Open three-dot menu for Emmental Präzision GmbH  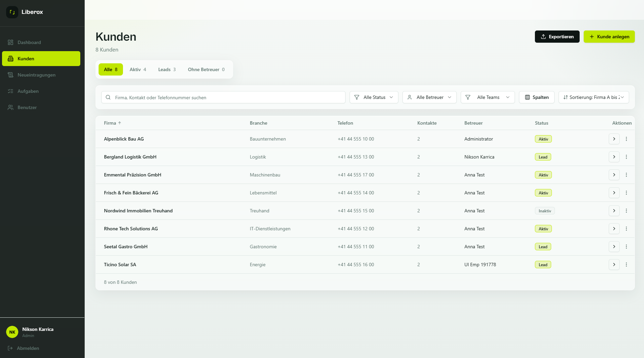coord(626,175)
